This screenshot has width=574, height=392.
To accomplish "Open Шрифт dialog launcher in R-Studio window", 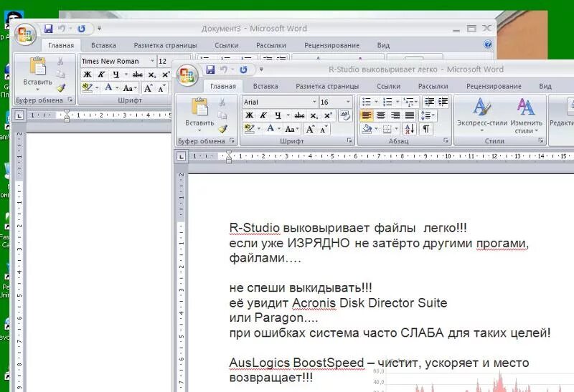I will (349, 140).
